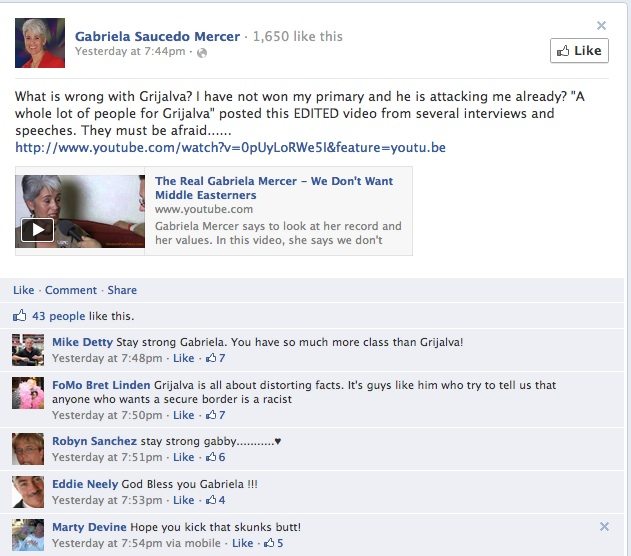Like the post using the Like link

click(23, 290)
